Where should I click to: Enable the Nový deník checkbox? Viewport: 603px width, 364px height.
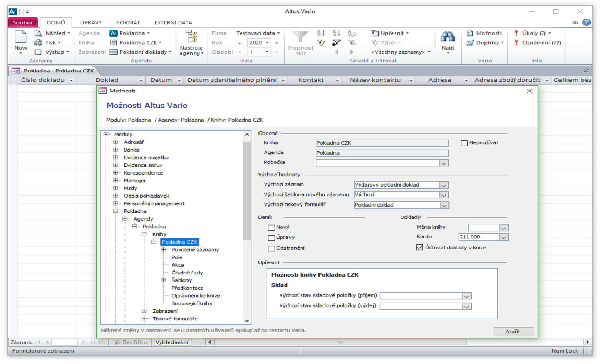tap(271, 227)
